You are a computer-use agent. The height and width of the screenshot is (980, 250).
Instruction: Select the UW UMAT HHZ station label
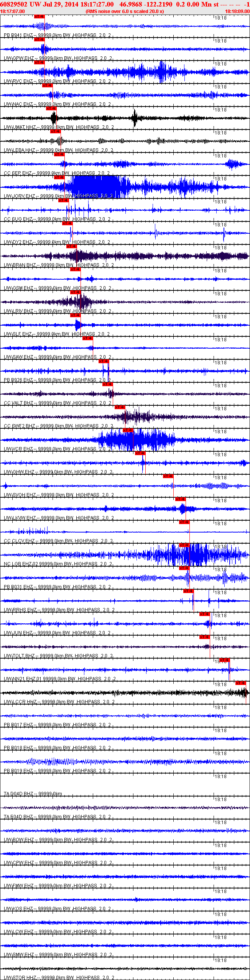click(x=20, y=127)
